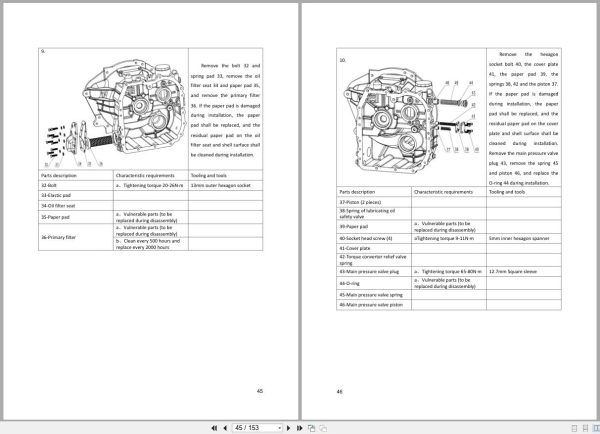This screenshot has height=434, width=600.
Task: Go to the previous page
Action: (x=225, y=428)
